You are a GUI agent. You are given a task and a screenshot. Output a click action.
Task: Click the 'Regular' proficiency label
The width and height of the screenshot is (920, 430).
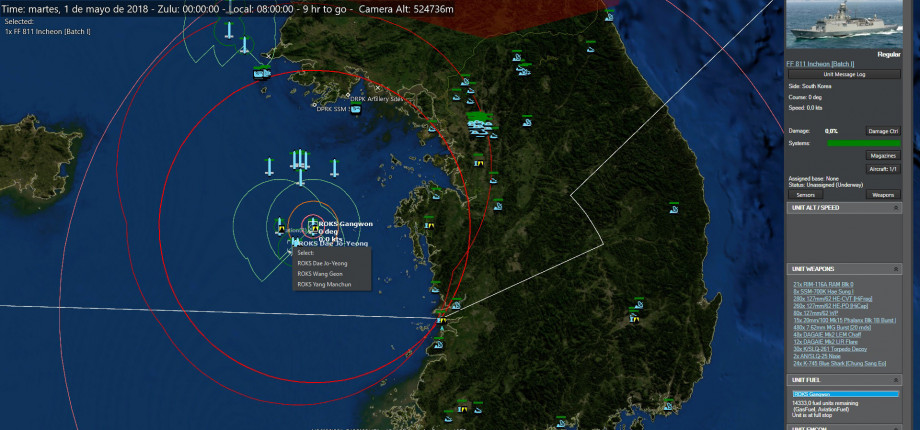coord(888,55)
